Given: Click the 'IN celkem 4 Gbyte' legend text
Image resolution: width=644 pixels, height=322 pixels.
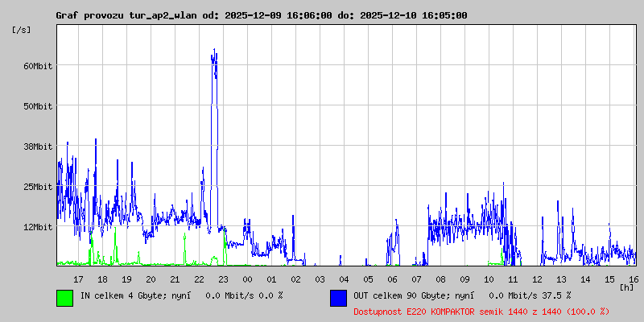Looking at the screenshot, I should (x=122, y=295).
